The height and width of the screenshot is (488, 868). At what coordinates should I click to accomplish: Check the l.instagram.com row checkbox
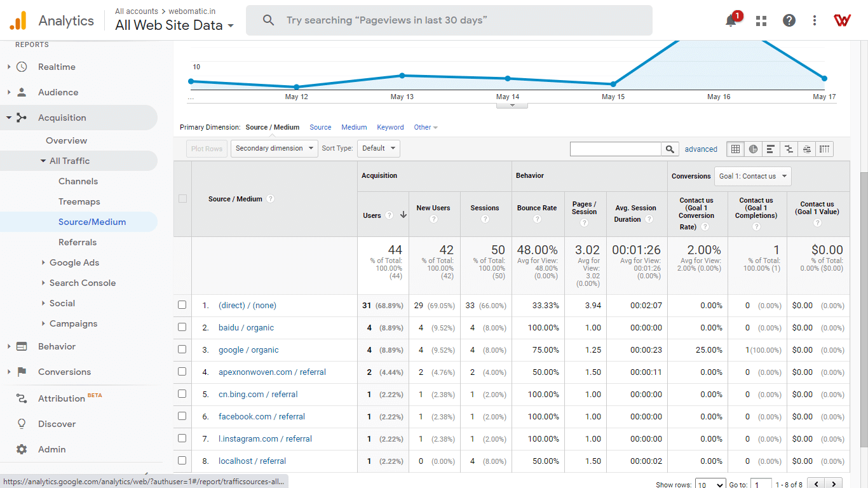[182, 438]
